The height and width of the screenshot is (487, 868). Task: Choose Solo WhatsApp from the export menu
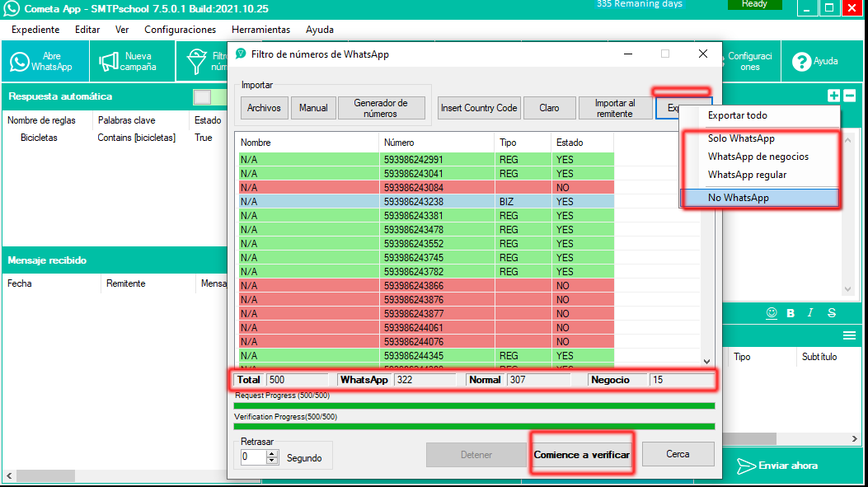point(759,138)
